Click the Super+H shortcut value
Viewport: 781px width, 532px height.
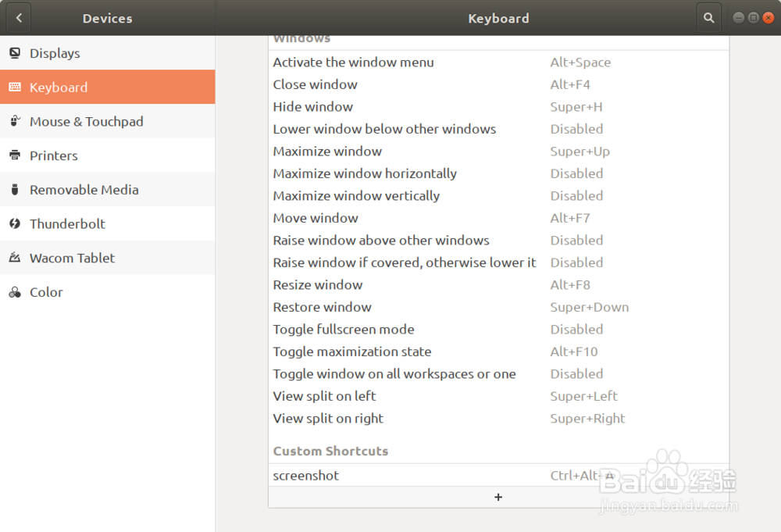pyautogui.click(x=576, y=106)
